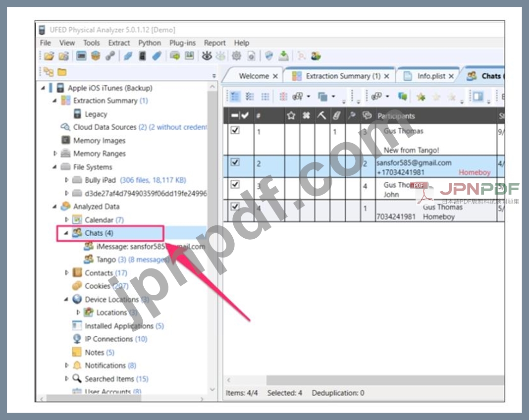
Task: Click the tree panel vertical scrollbar
Action: (212, 238)
